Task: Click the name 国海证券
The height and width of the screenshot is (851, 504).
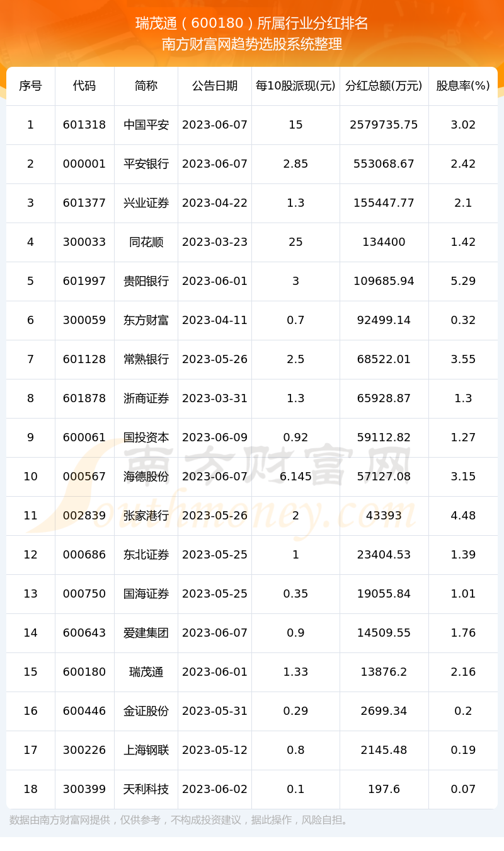Action: 146,594
